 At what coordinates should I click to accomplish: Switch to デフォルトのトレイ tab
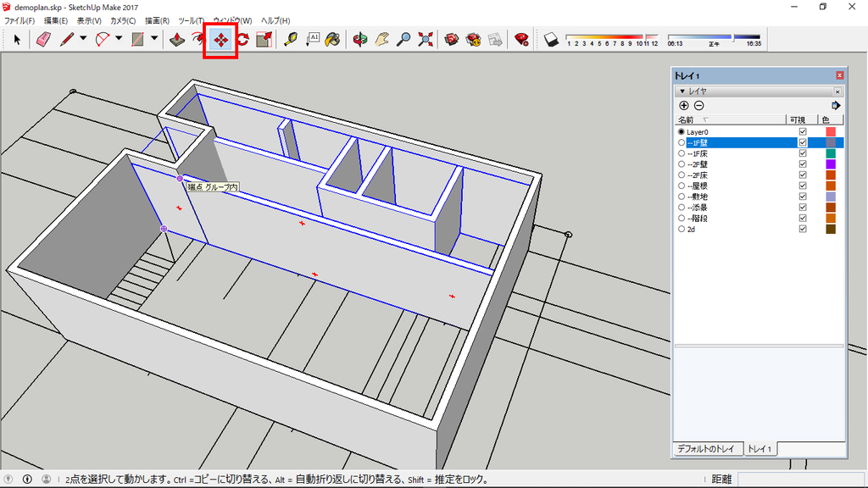tap(706, 449)
